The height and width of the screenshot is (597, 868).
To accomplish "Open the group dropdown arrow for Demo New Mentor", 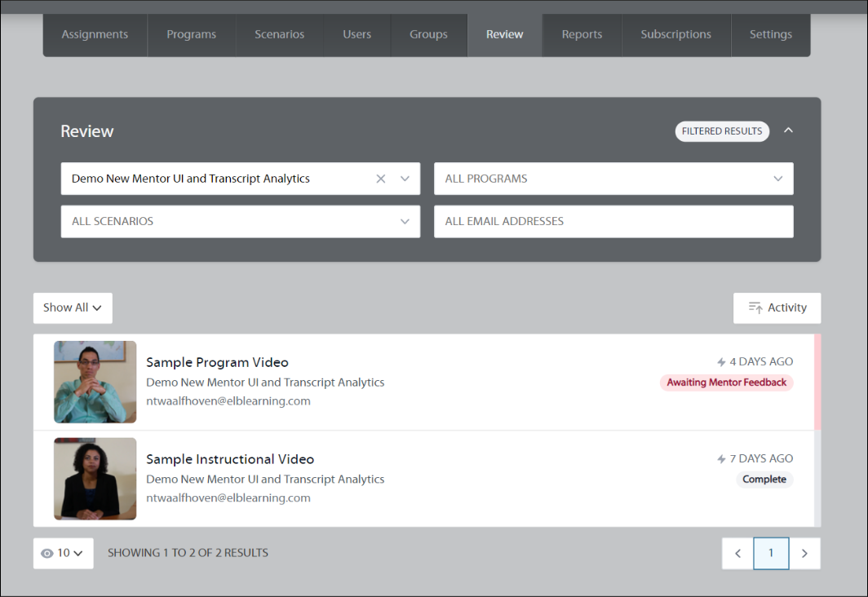I will pyautogui.click(x=405, y=179).
